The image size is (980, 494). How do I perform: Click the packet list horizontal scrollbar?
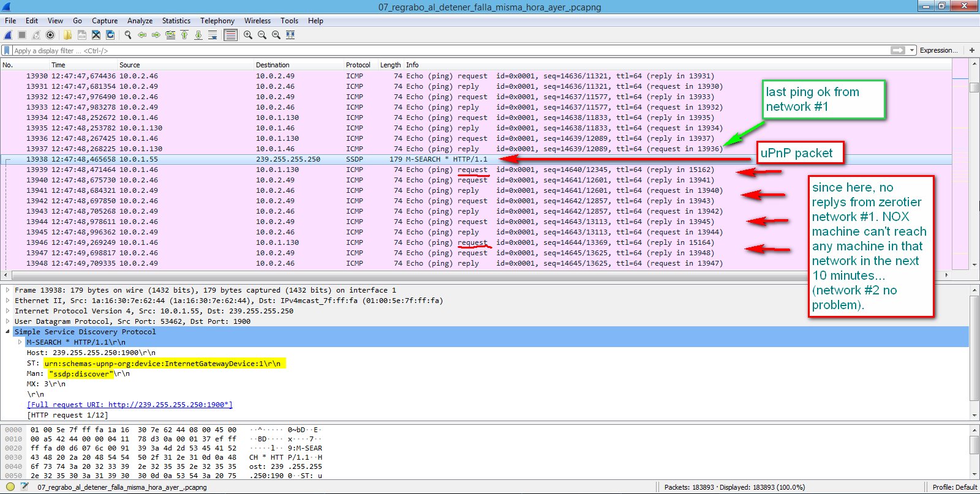pos(476,275)
